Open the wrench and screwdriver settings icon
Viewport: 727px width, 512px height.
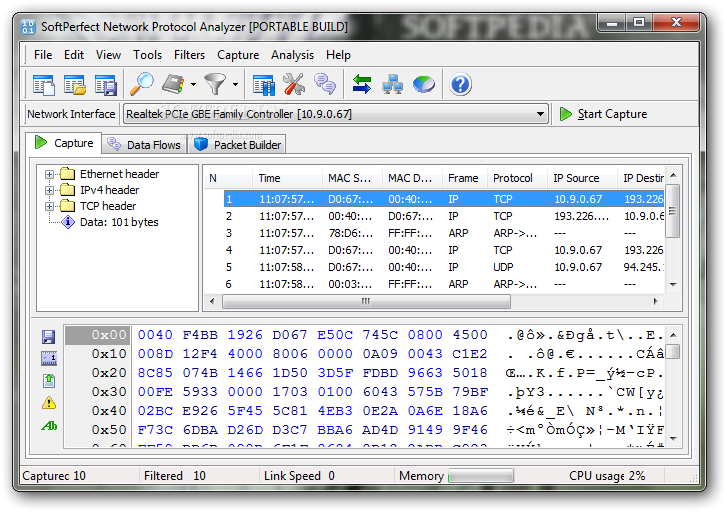(x=294, y=84)
